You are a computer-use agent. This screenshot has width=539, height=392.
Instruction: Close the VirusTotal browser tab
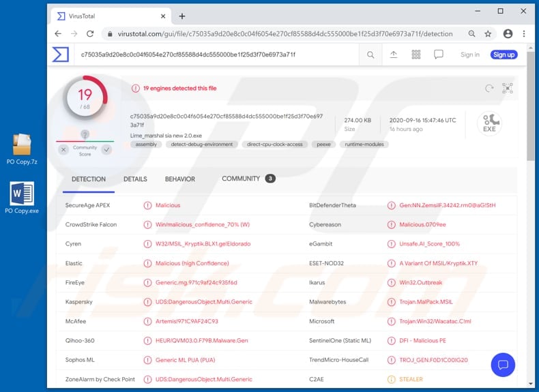click(163, 16)
